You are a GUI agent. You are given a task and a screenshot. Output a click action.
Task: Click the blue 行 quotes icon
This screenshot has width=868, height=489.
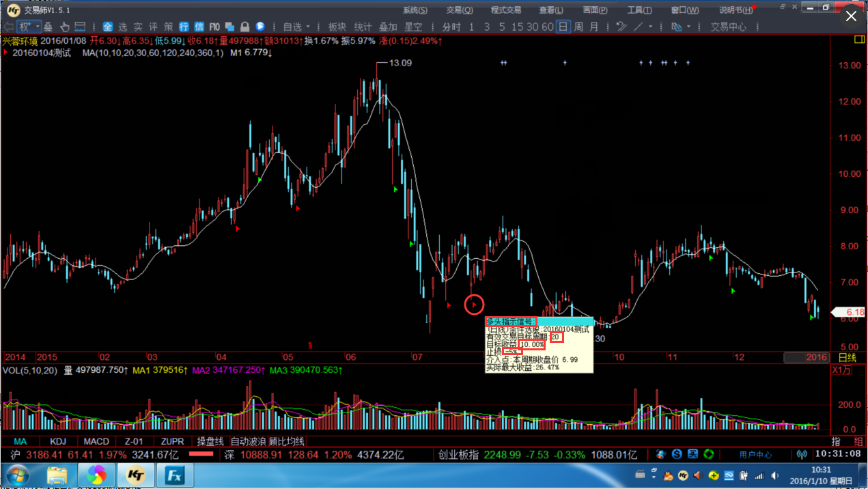tap(184, 27)
